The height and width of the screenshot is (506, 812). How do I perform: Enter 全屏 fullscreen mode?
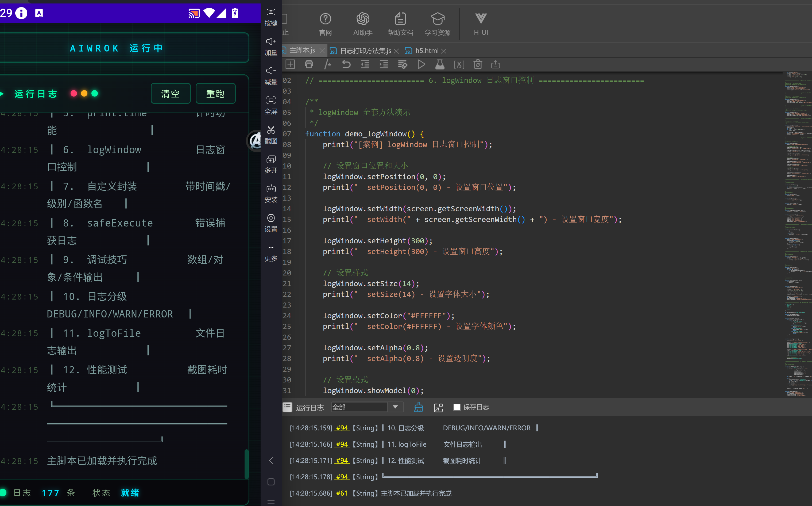coord(270,105)
